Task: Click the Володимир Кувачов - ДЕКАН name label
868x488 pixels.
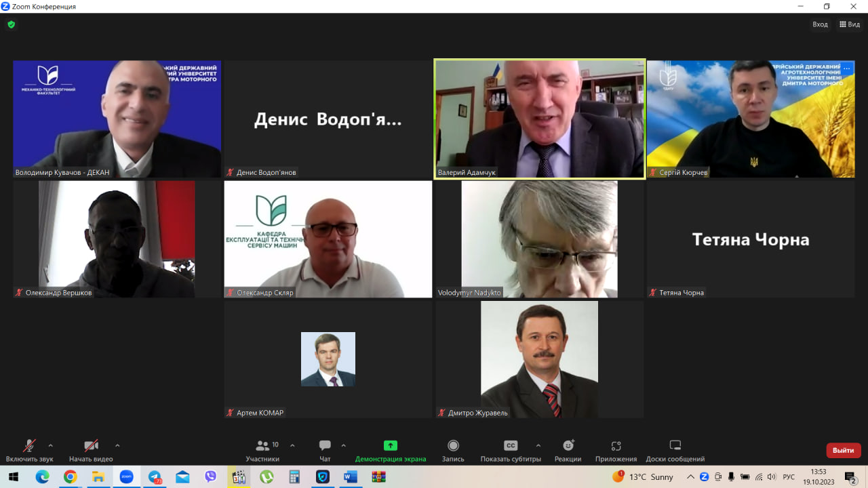Action: coord(62,172)
